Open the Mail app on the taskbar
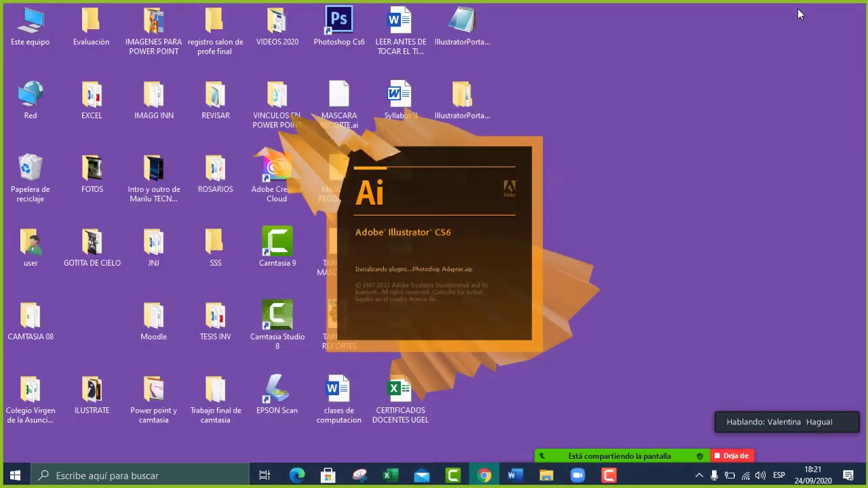Screen dimensions: 868x488 pos(422,475)
